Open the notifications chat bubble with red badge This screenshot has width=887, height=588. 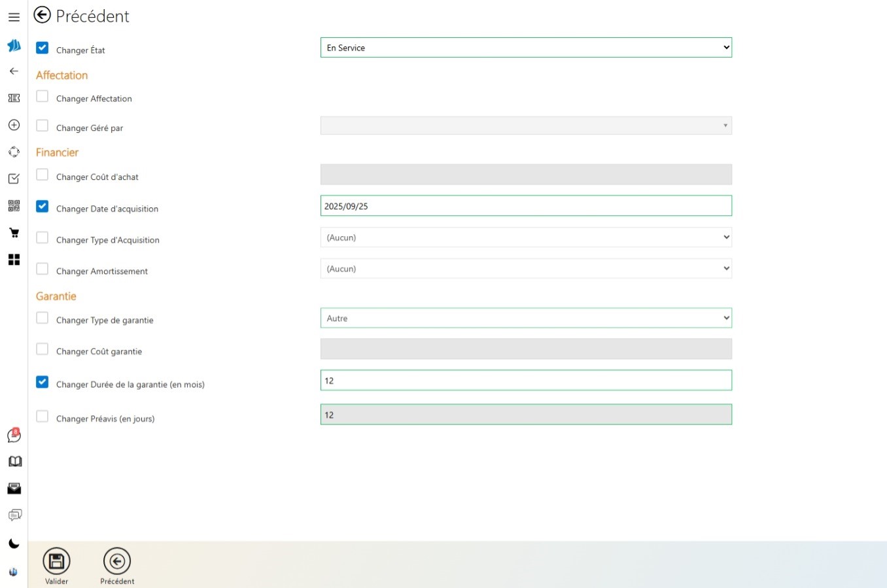pos(14,436)
